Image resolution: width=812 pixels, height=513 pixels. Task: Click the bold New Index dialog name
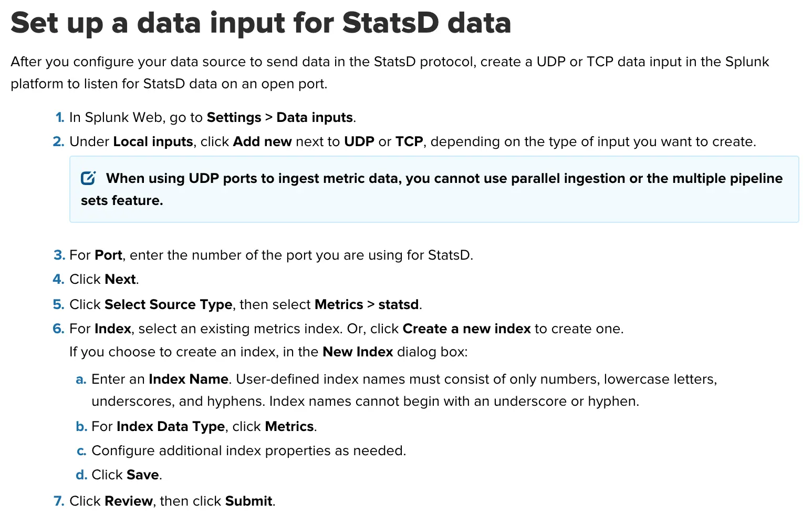(x=358, y=352)
